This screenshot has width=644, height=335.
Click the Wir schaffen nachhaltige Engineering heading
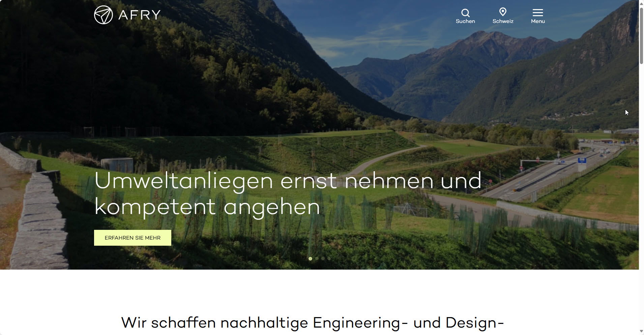(x=313, y=323)
